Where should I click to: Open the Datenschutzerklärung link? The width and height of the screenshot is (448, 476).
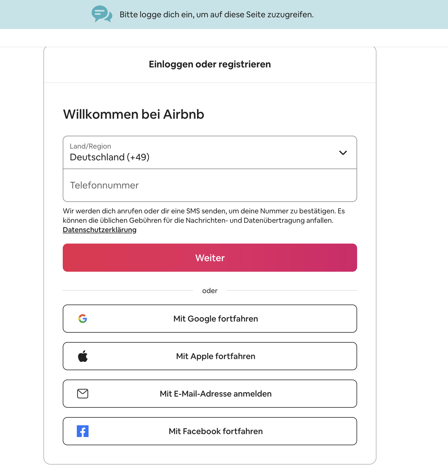pos(100,230)
